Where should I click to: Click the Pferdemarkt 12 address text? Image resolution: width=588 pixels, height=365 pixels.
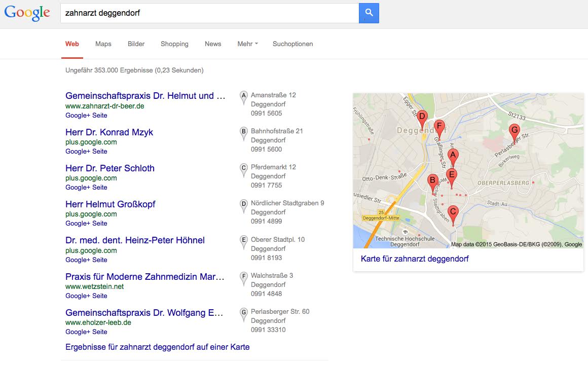273,167
